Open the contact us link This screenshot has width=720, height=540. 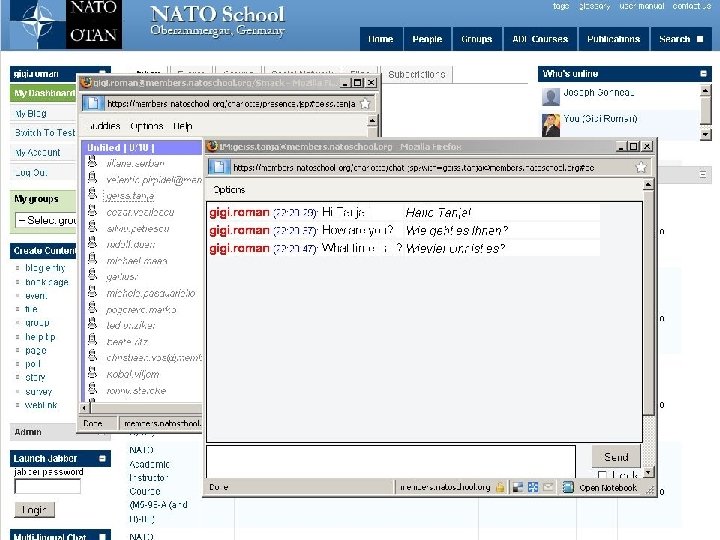[692, 6]
